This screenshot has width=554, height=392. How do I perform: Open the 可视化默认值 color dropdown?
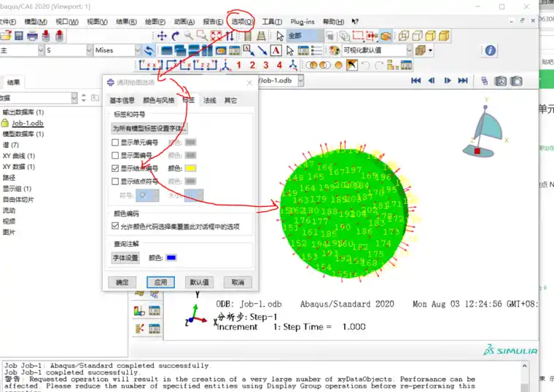point(409,50)
